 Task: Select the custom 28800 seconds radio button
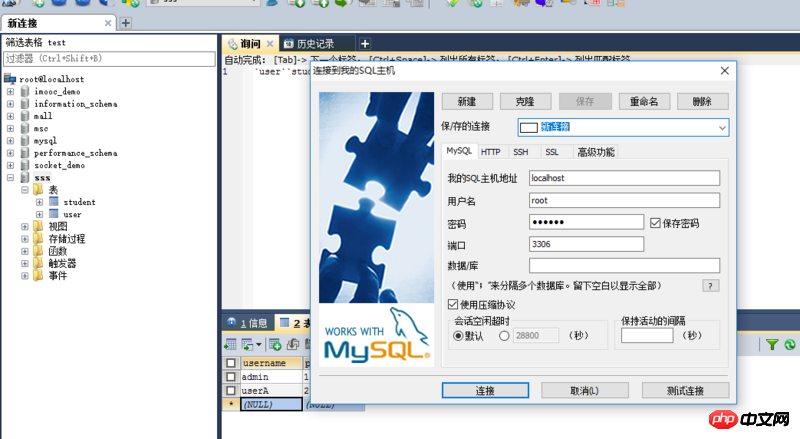[504, 336]
